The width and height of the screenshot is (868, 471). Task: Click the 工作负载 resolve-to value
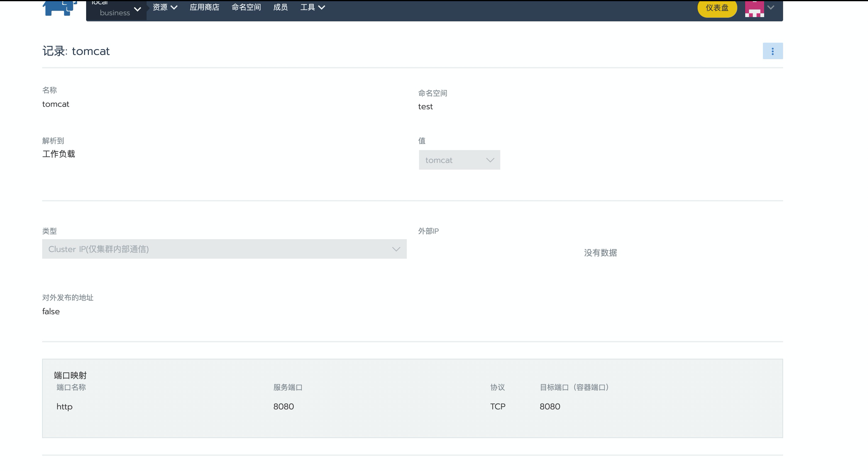[59, 154]
